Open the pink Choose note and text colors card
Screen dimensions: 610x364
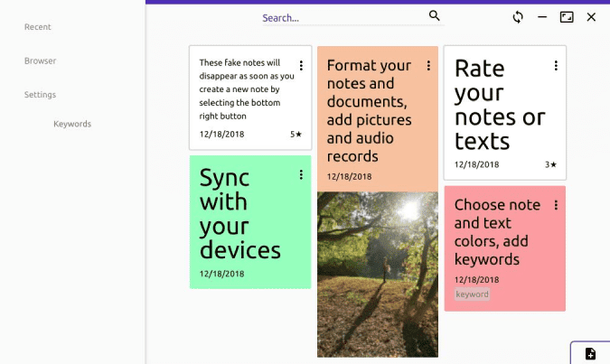[505, 248]
